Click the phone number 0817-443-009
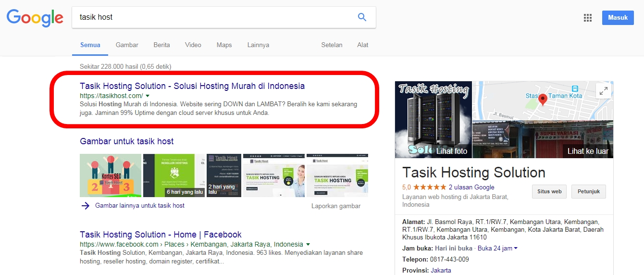This screenshot has height=275, width=644. point(449,259)
